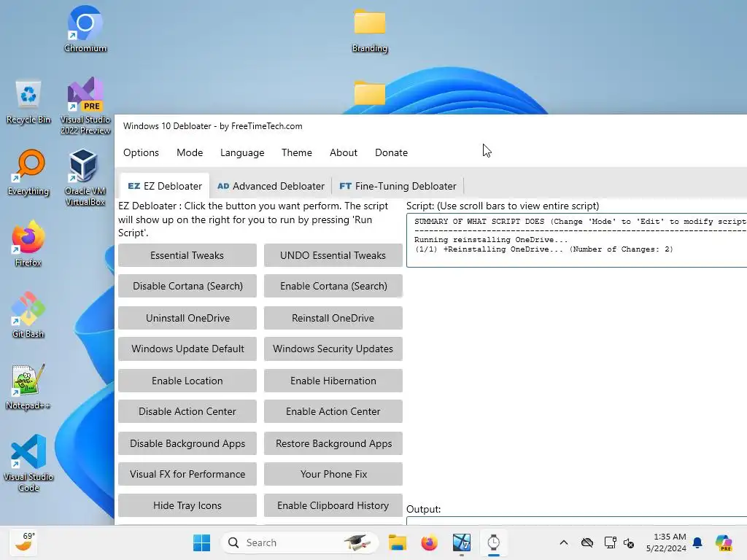The height and width of the screenshot is (560, 747).
Task: Open the Firefox desktop shortcut
Action: 28,244
